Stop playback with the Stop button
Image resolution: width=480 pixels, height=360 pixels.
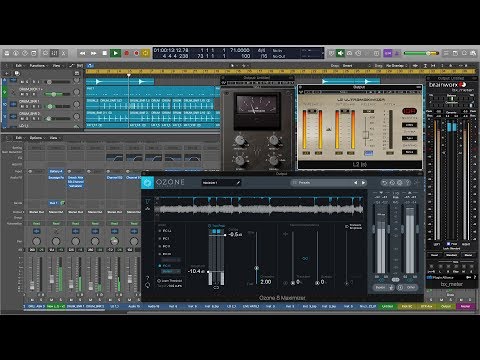pyautogui.click(x=104, y=53)
